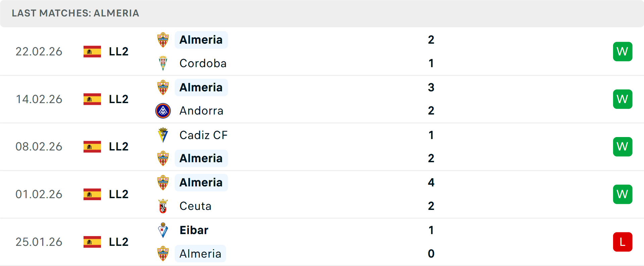The image size is (644, 266).
Task: Click the Cadiz CF club crest
Action: click(163, 135)
